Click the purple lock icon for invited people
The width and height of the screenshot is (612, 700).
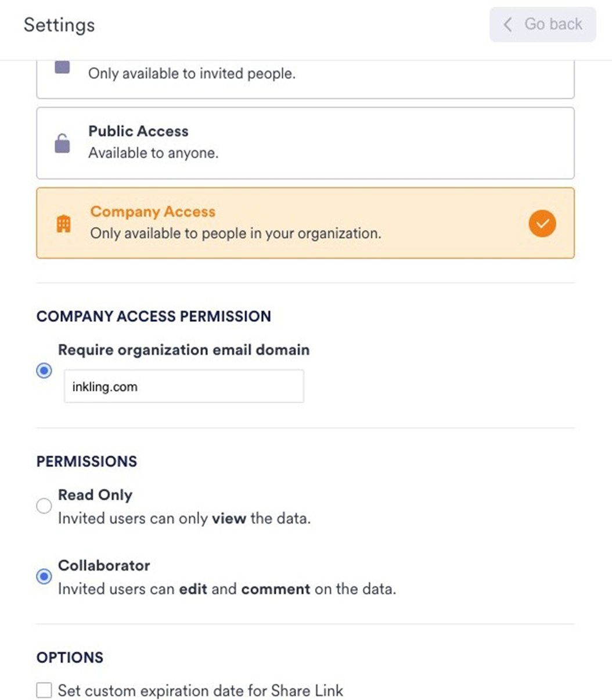[62, 67]
